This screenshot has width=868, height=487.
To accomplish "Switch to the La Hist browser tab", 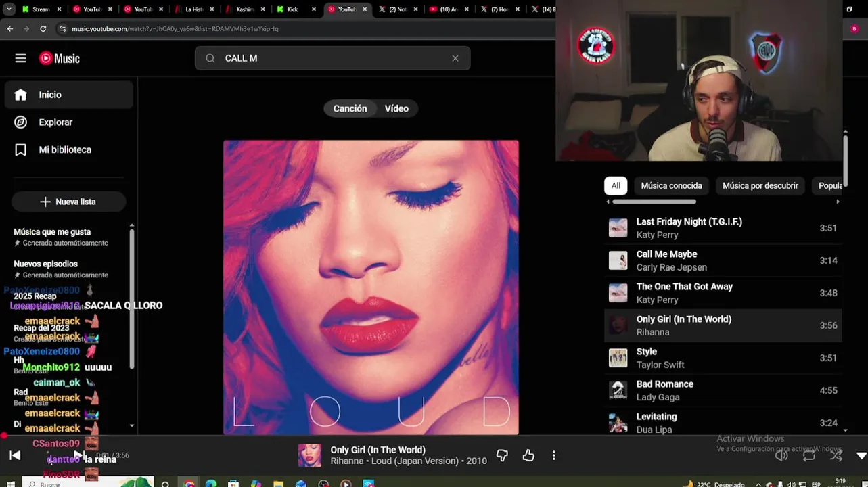I will [195, 9].
